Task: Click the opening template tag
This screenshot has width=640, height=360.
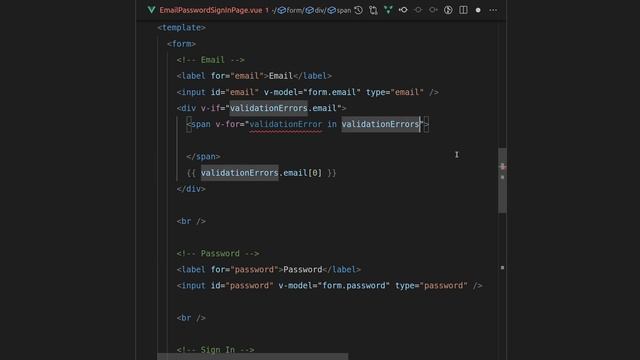Action: click(x=182, y=27)
